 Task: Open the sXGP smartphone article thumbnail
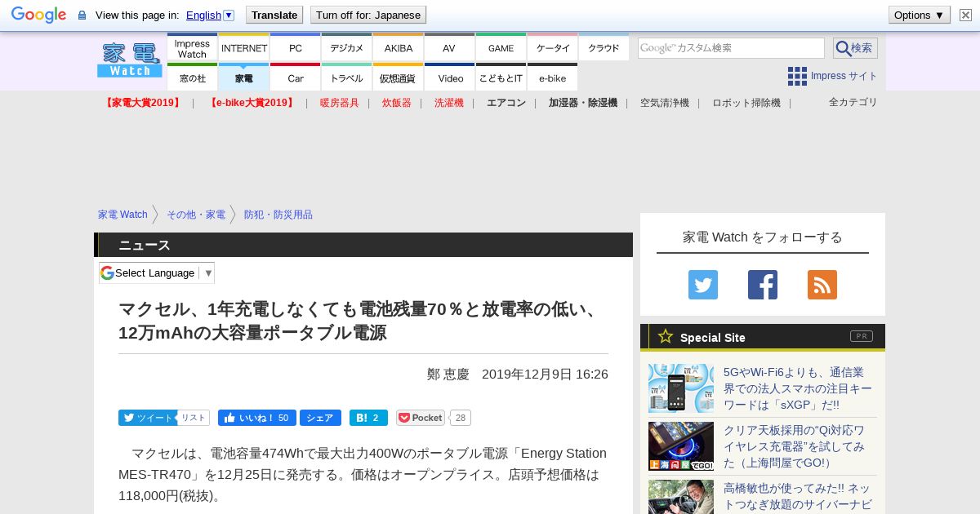tap(681, 388)
